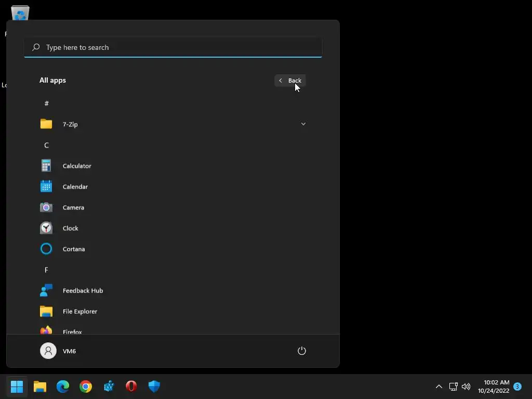Start the Camera app icon
Image resolution: width=532 pixels, height=399 pixels.
(46, 207)
